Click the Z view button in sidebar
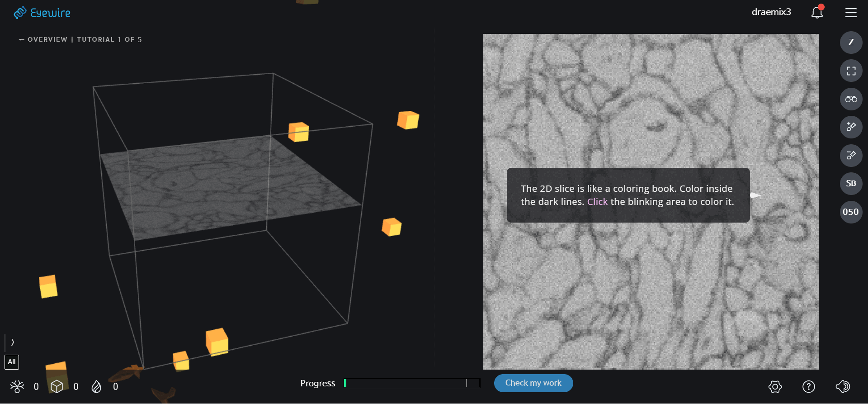 (x=851, y=43)
